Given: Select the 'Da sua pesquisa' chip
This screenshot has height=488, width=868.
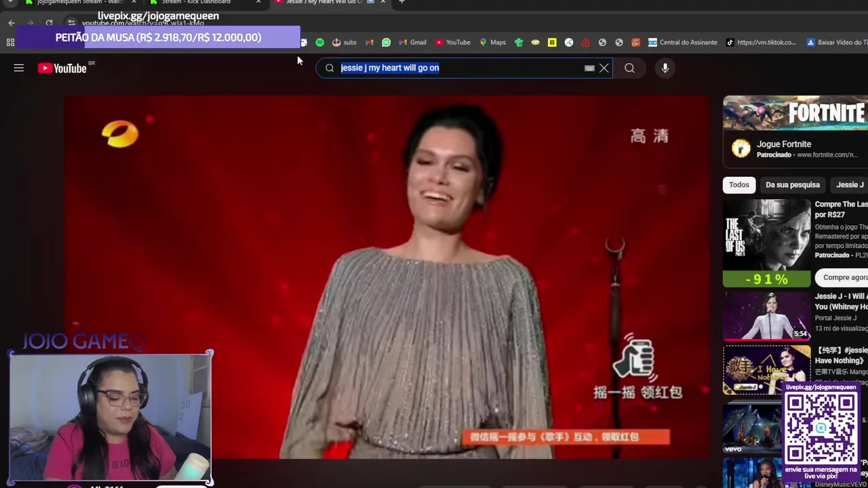Looking at the screenshot, I should (x=793, y=184).
